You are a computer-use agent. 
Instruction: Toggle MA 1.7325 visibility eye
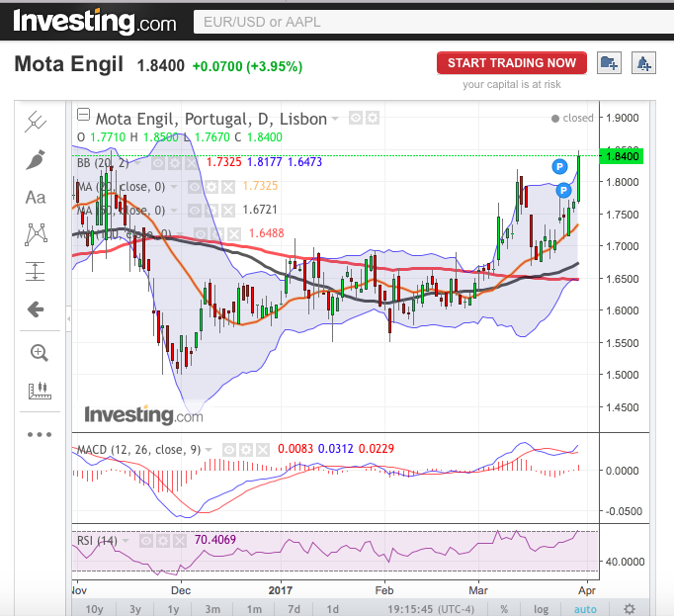click(195, 187)
